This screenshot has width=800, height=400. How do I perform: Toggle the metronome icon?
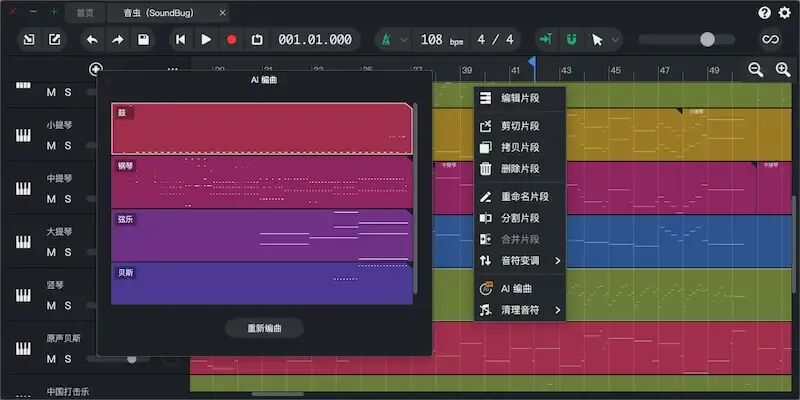pyautogui.click(x=386, y=39)
